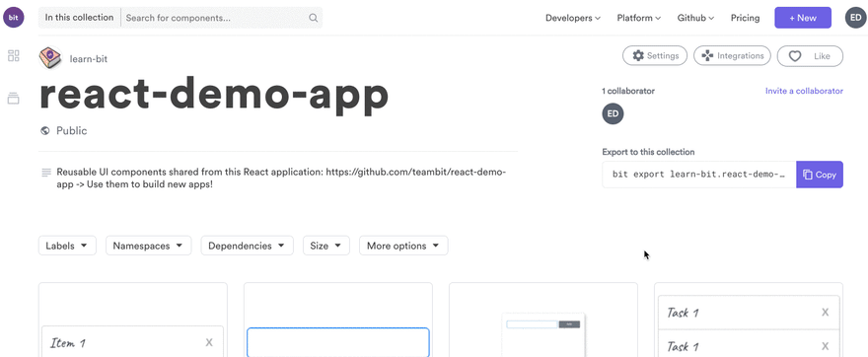
Task: Click the search magnifier icon
Action: pyautogui.click(x=314, y=18)
